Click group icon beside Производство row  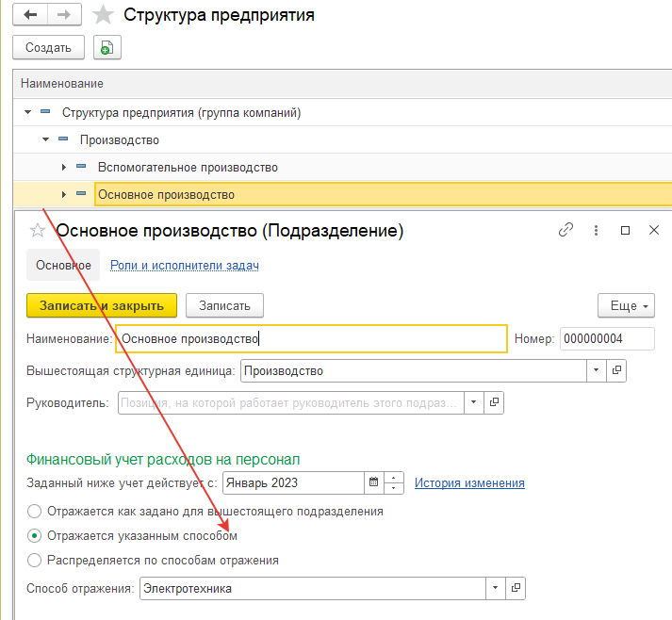(x=63, y=139)
